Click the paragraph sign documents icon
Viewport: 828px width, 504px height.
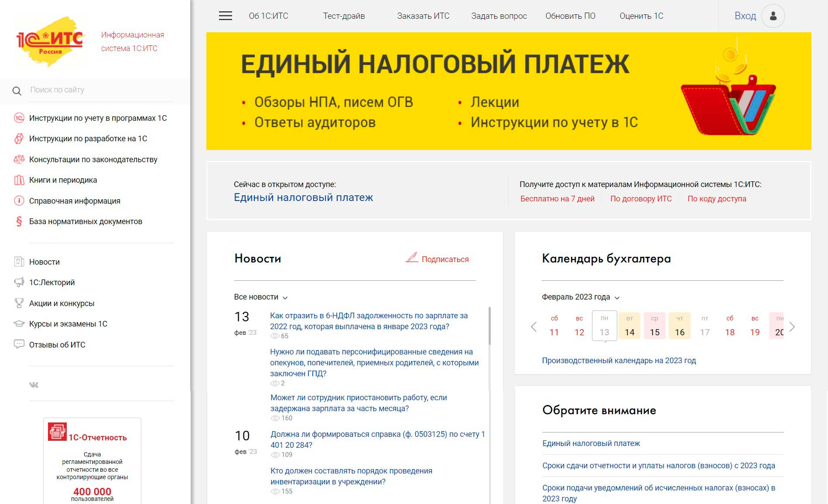coord(19,221)
